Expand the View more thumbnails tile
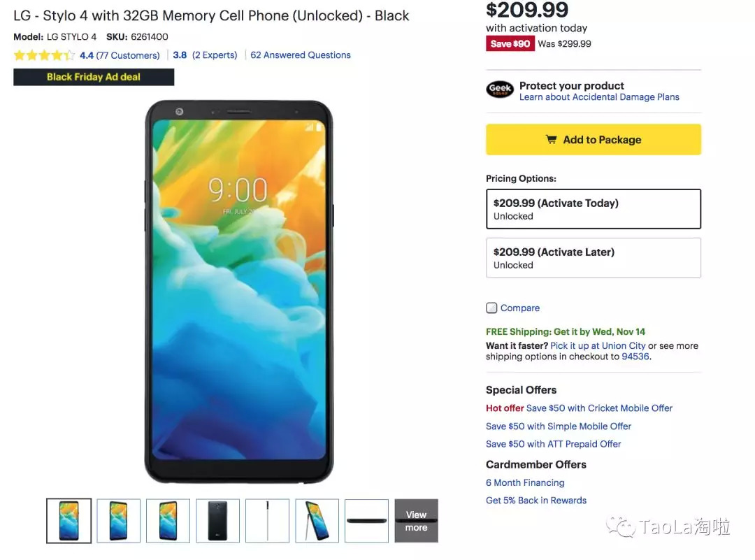Viewport: 755px width, 560px height. pyautogui.click(x=416, y=521)
